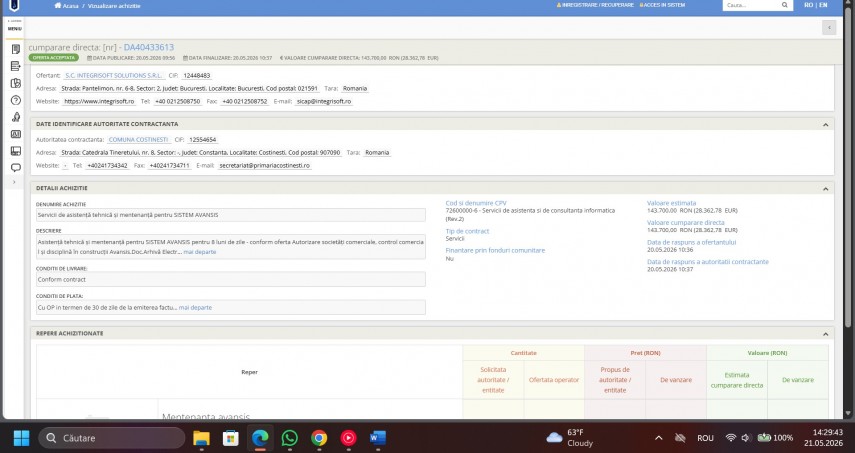This screenshot has width=855, height=453.
Task: Click the Cauta search field
Action: click(750, 5)
